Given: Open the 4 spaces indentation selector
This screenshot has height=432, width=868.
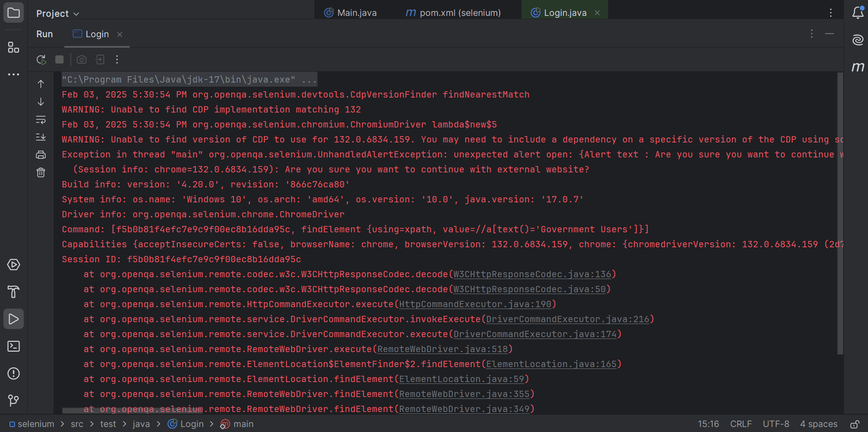Looking at the screenshot, I should 819,424.
